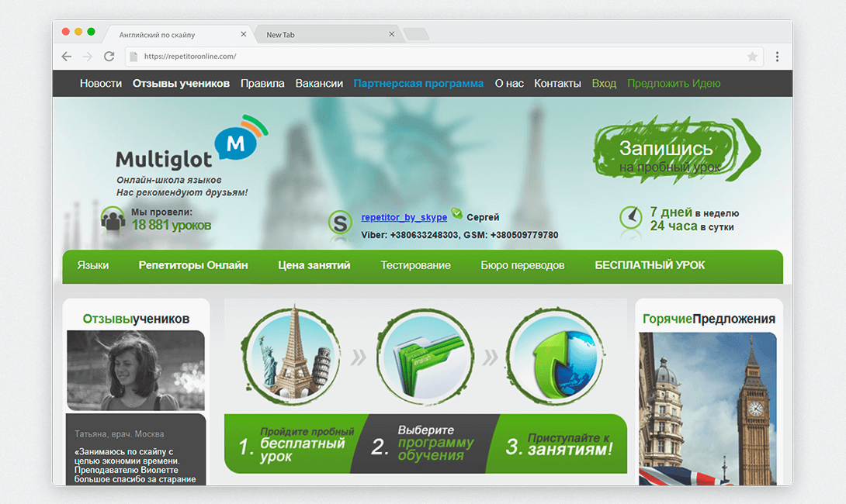Click Горячие Предложения sidebar heading
This screenshot has height=504, width=846.
709,319
